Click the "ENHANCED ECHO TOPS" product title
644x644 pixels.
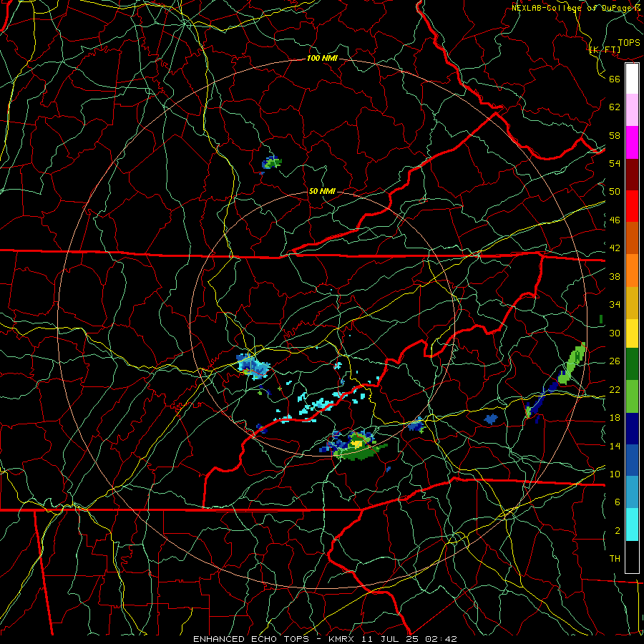tap(251, 639)
